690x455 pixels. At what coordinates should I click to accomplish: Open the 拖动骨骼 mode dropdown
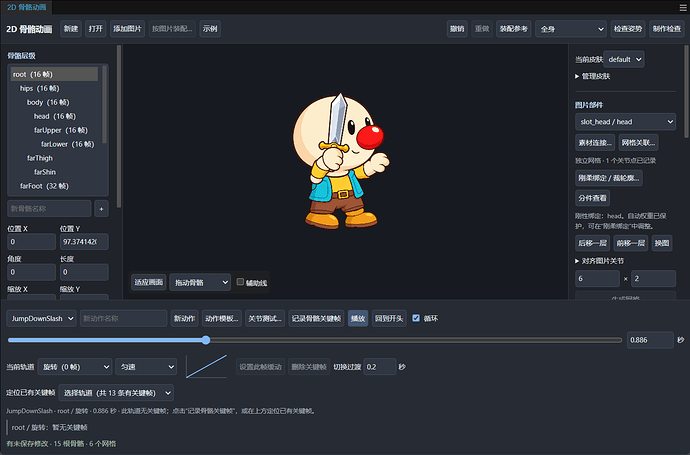coord(200,283)
